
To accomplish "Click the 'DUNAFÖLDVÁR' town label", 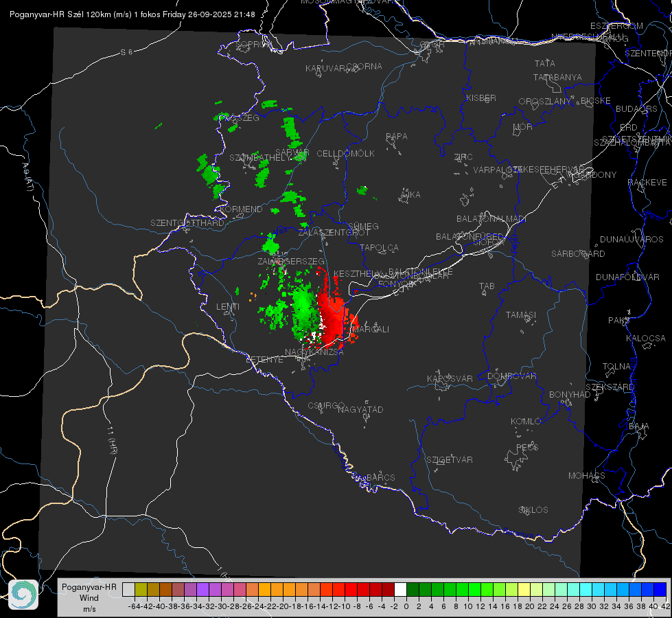I will coord(627,277).
